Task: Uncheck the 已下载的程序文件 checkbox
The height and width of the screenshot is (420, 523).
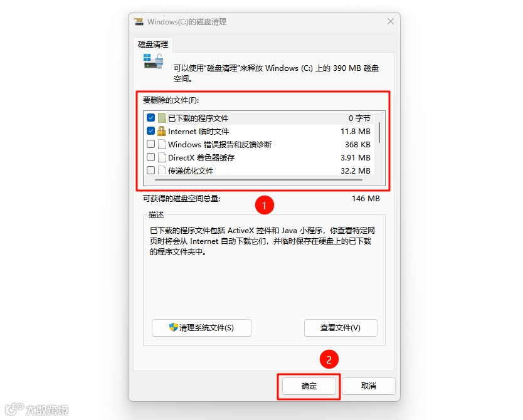Action: pyautogui.click(x=151, y=118)
